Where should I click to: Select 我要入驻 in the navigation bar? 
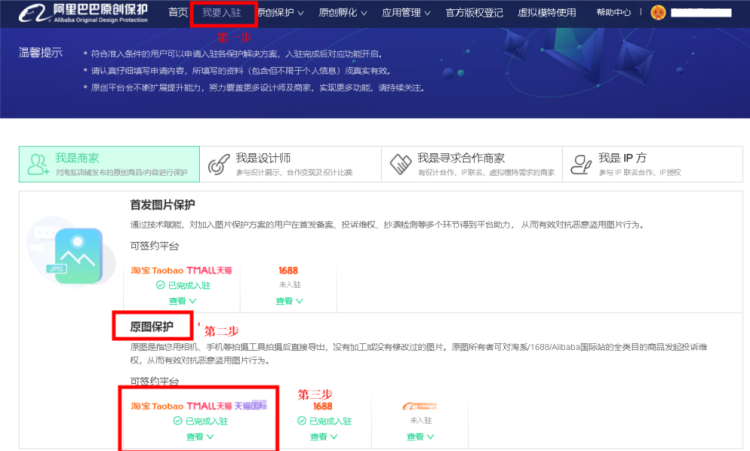point(222,13)
